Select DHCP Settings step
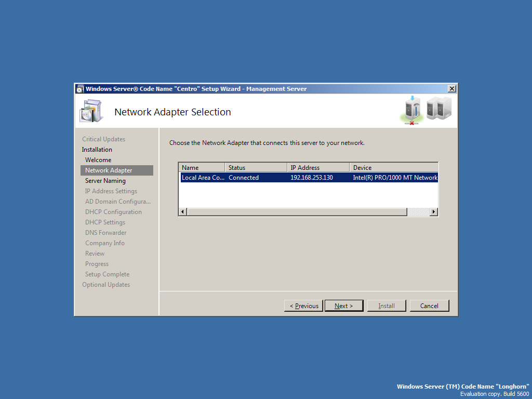532x399 pixels. click(x=105, y=222)
